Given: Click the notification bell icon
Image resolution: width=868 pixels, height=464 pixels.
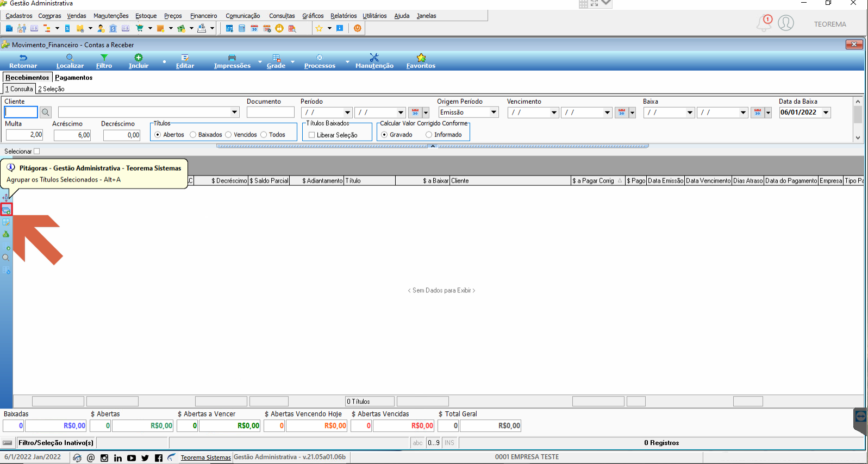Looking at the screenshot, I should coord(764,23).
